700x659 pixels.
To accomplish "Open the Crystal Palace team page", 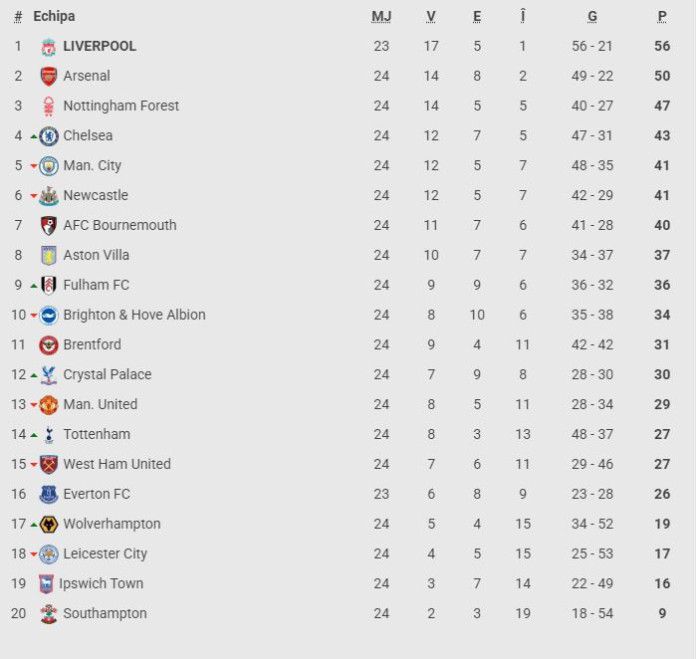I will 107,375.
